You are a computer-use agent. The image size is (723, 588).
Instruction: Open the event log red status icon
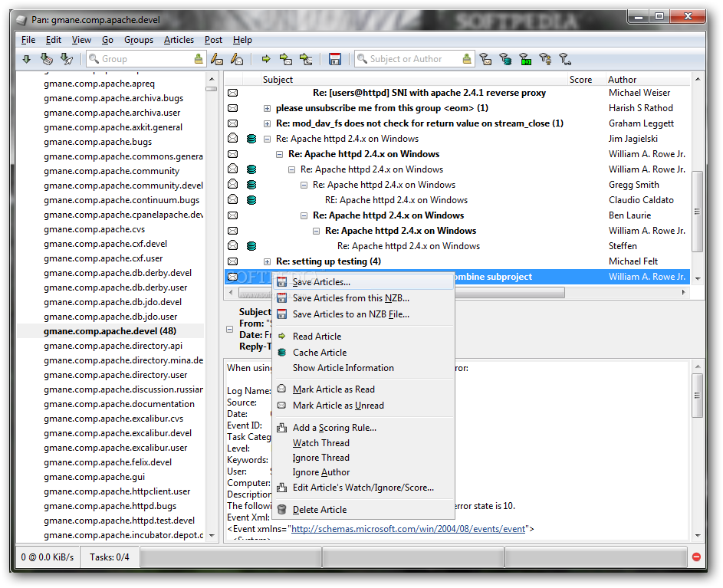pyautogui.click(x=696, y=557)
